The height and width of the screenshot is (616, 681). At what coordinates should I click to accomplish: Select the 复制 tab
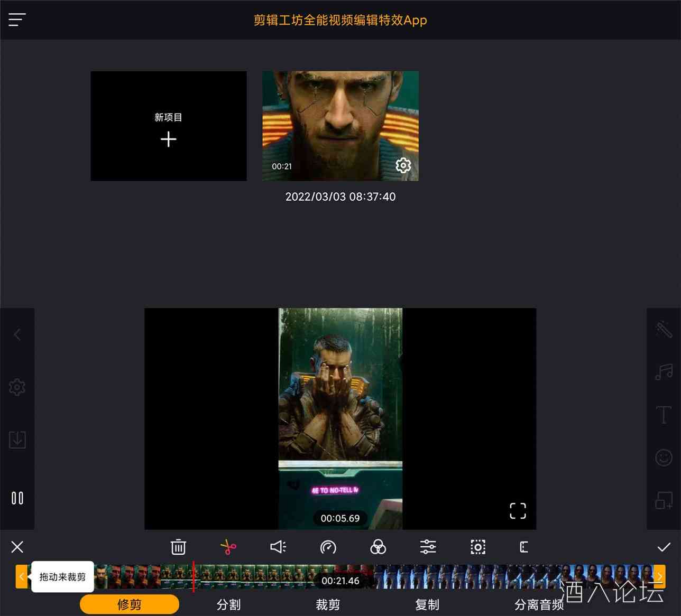coord(427,604)
